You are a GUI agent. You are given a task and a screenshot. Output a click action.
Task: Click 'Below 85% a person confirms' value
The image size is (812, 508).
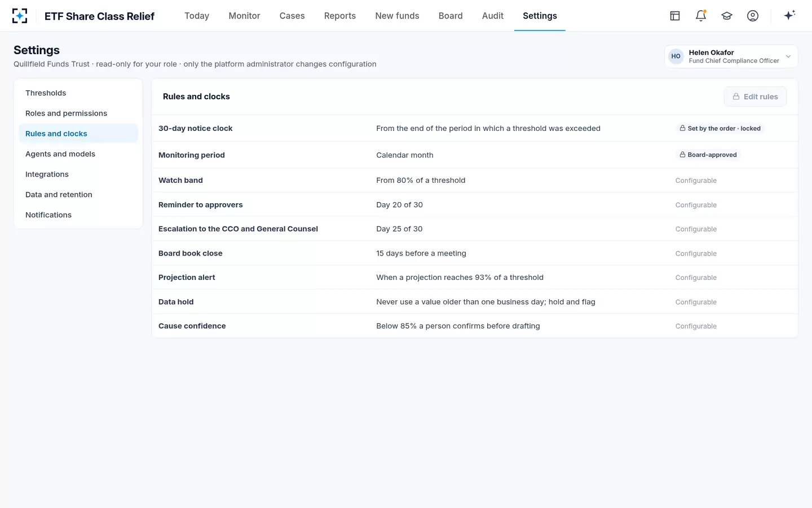[458, 326]
